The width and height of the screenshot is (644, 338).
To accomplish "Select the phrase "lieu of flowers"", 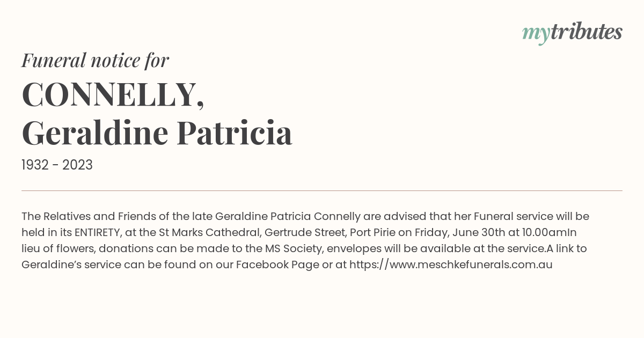I will click(57, 248).
